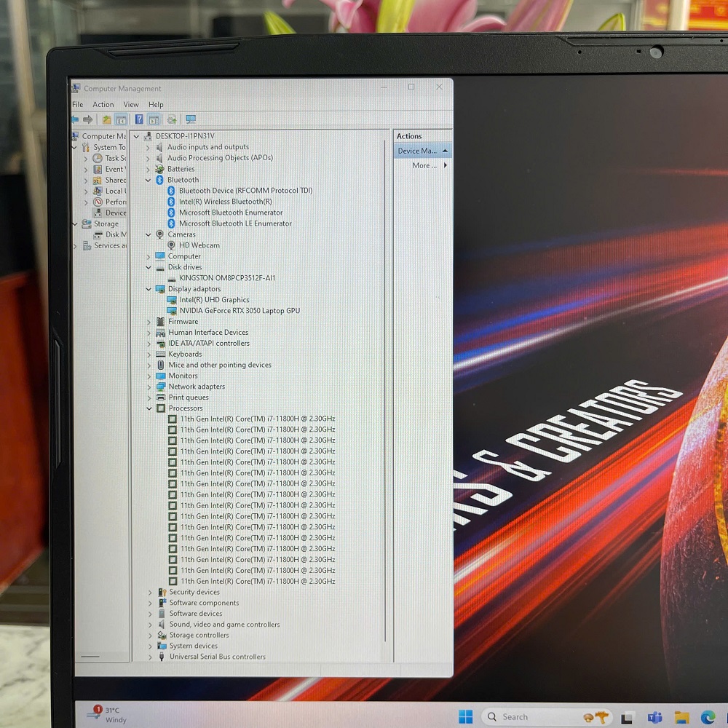Toggle the console tree with the show/hide icon
This screenshot has height=728, width=728.
(x=121, y=119)
